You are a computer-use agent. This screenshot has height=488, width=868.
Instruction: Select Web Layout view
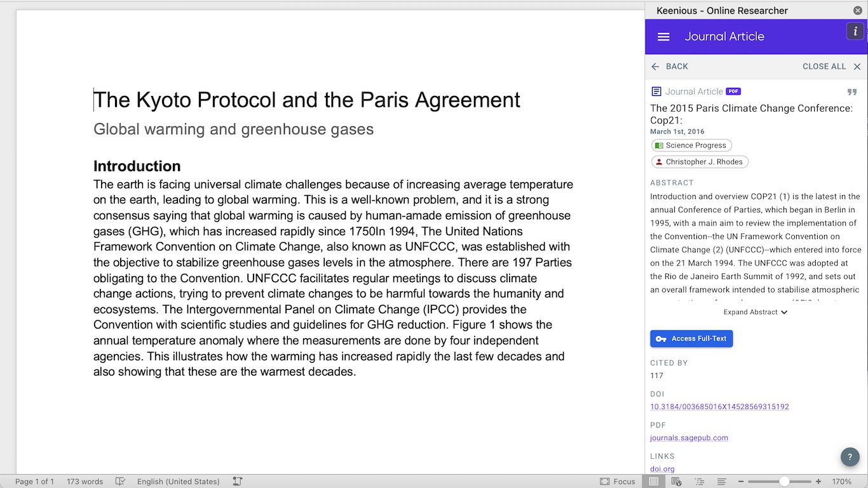pos(676,482)
